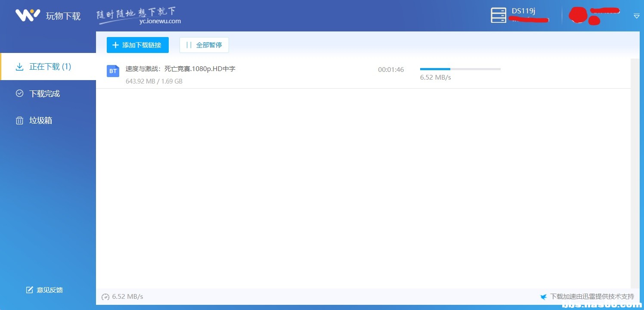Click the 下载加速由迅雷提供技术支持 text
The width and height of the screenshot is (644, 310).
[592, 296]
